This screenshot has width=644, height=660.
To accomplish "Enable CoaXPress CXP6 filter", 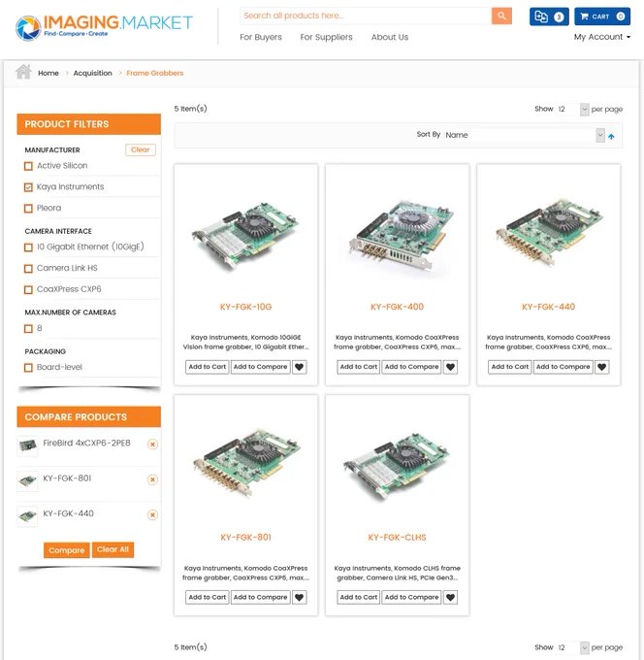I will pos(28,289).
